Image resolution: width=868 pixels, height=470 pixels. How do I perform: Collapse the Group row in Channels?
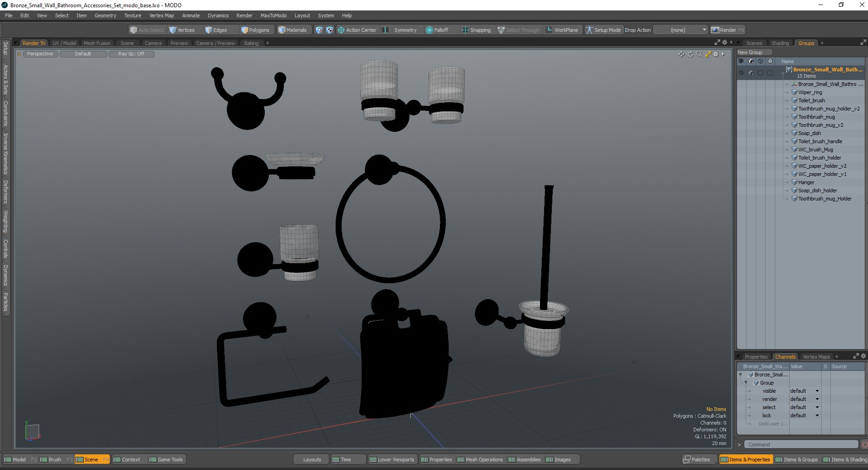click(x=746, y=383)
